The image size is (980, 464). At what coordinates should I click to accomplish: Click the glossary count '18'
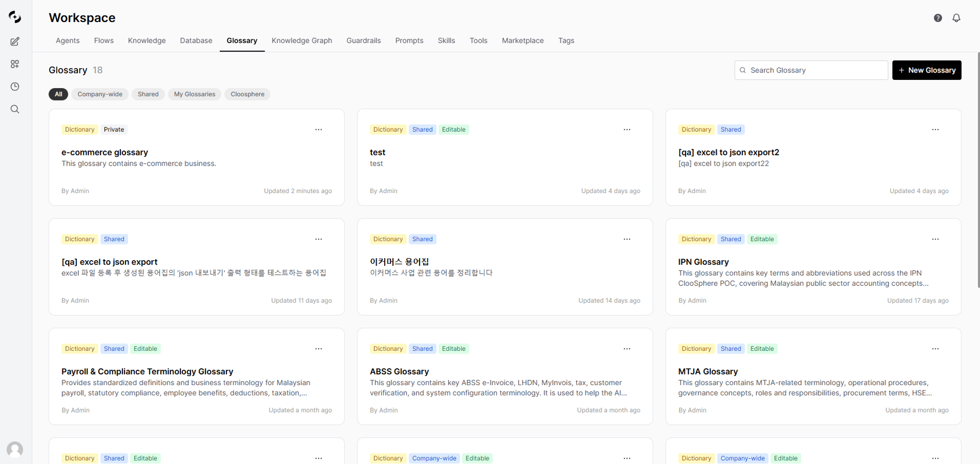click(x=98, y=70)
